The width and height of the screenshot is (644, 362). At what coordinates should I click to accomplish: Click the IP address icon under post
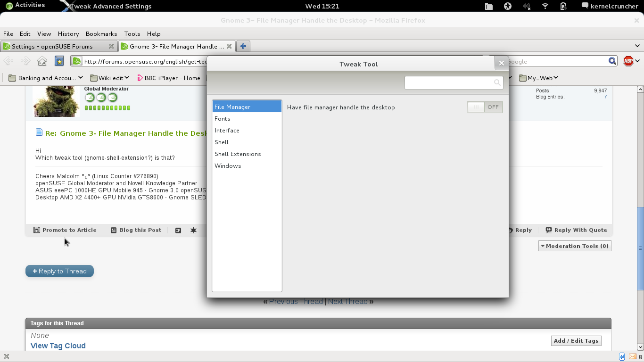[x=178, y=230]
